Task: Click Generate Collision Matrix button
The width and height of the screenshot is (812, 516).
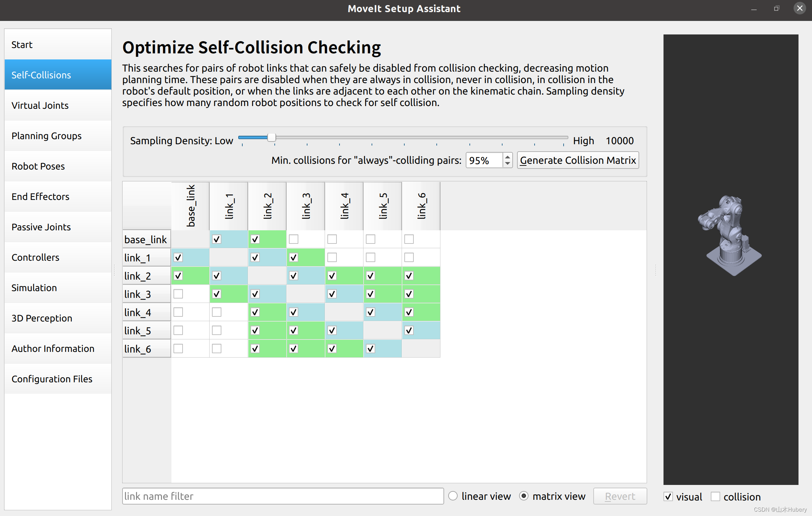Action: pos(578,160)
